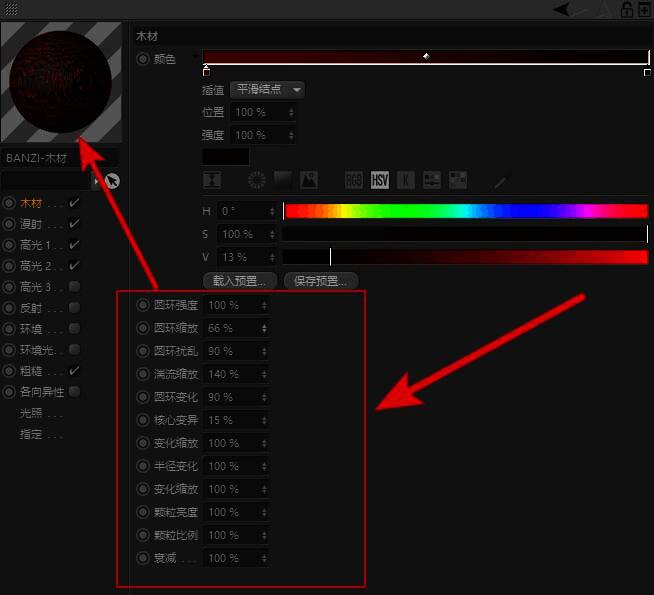
Task: Open the color swatches icon
Action: coord(458,180)
